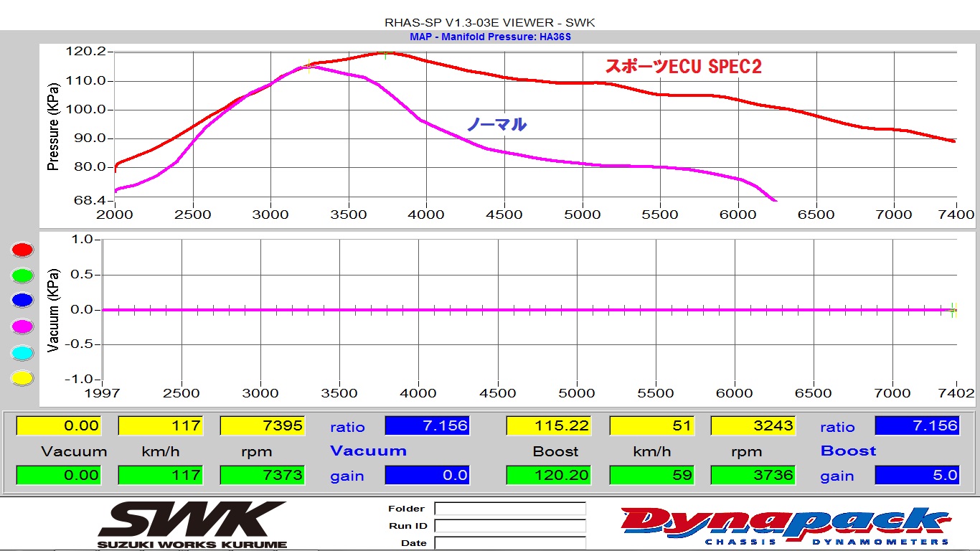Click the Dynapack Chassis Dynamometers logo
Screen dimensions: 980x551
[x=786, y=524]
